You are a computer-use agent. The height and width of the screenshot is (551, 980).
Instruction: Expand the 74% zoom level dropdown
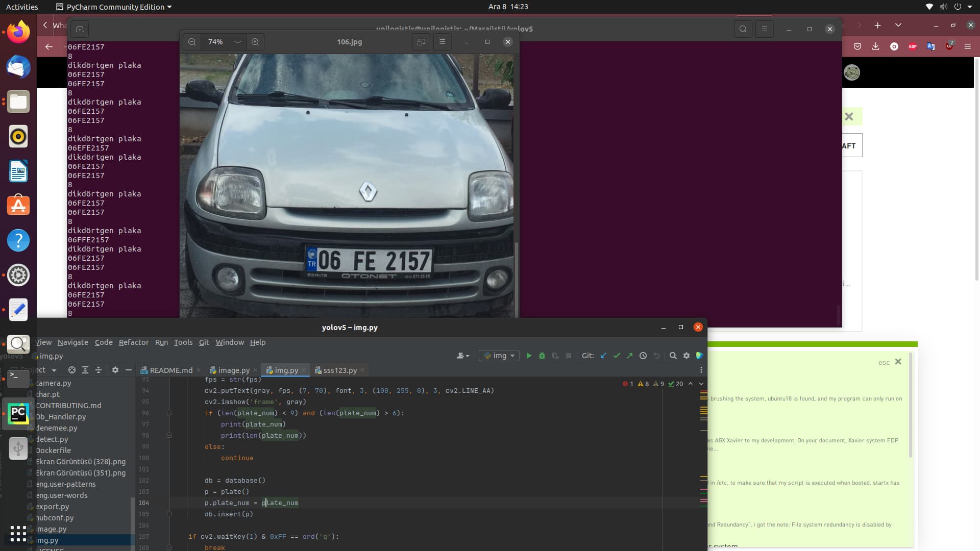(237, 42)
